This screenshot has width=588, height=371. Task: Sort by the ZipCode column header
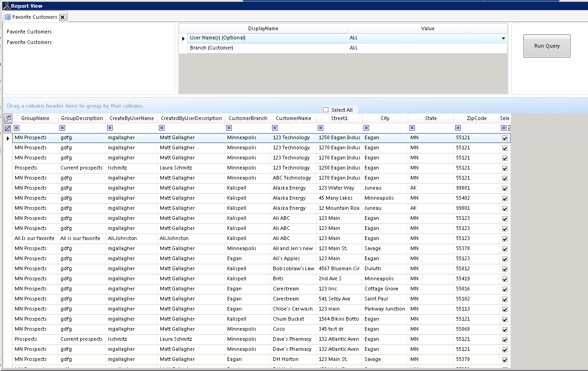(477, 118)
